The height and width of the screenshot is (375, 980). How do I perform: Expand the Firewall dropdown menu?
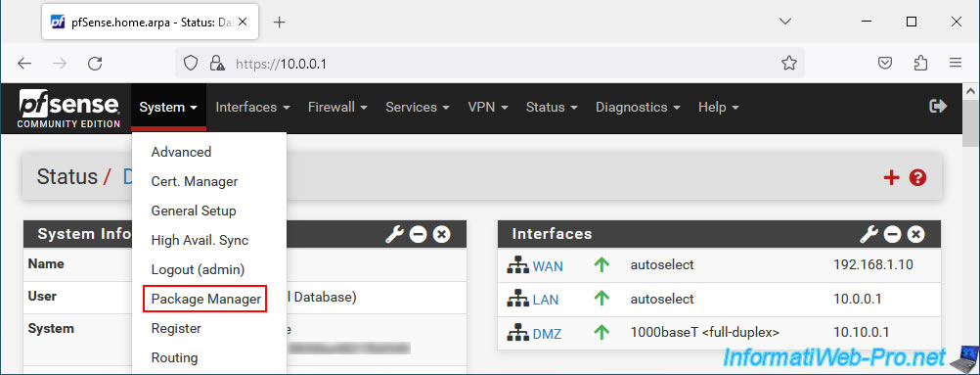(x=337, y=107)
